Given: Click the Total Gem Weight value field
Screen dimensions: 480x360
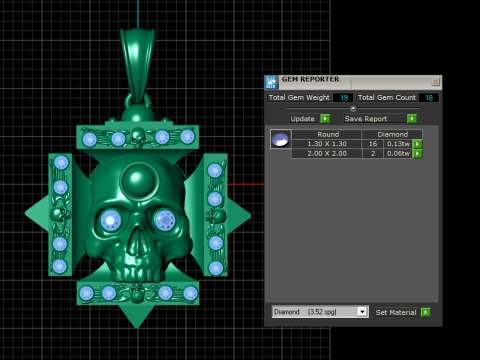Looking at the screenshot, I should pyautogui.click(x=343, y=98).
